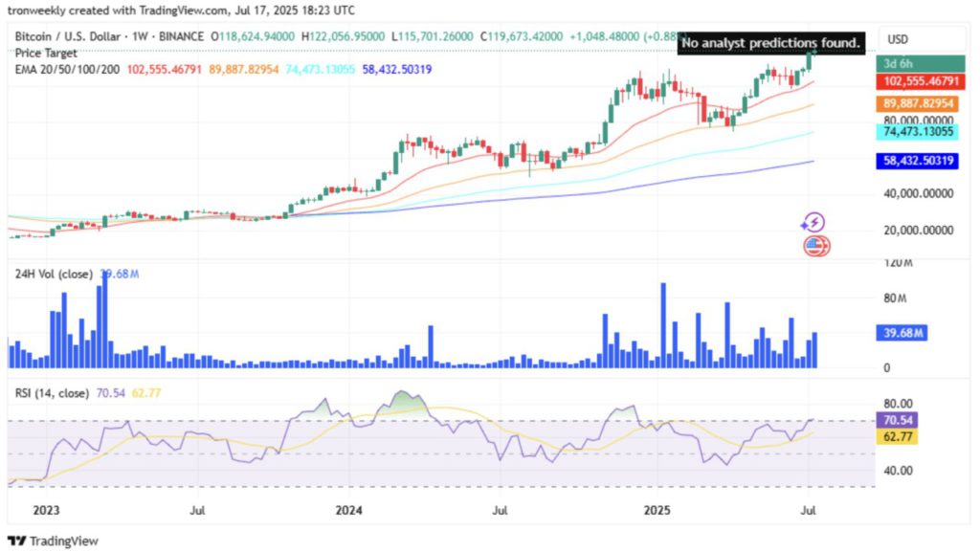Click the open price O118,624.94000
980x552 pixels.
pyautogui.click(x=253, y=36)
